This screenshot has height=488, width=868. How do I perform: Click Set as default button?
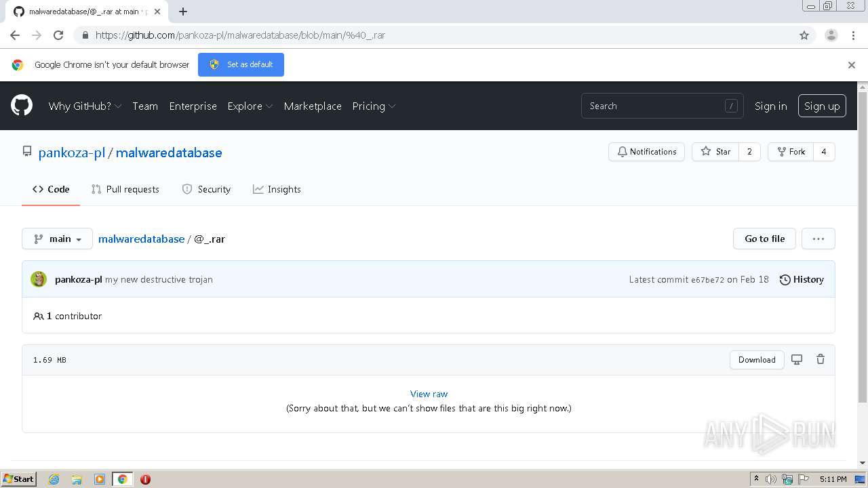pos(241,64)
